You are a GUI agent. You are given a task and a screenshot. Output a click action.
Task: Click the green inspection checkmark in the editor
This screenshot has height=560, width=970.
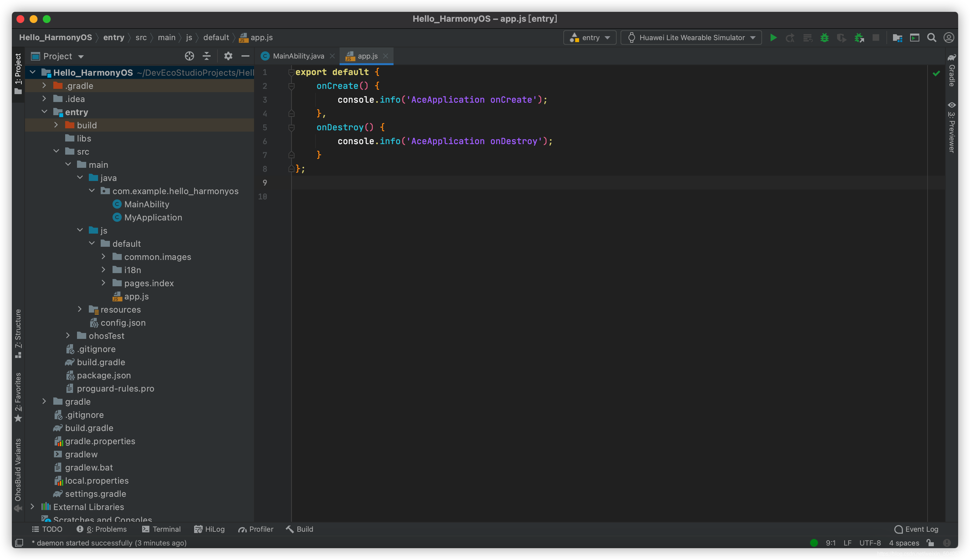tap(936, 73)
